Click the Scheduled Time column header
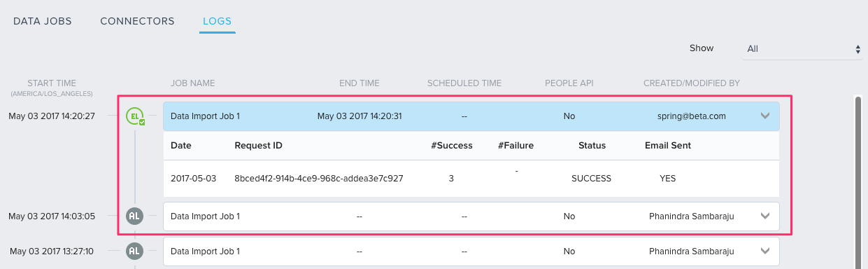Image resolution: width=868 pixels, height=269 pixels. (464, 83)
